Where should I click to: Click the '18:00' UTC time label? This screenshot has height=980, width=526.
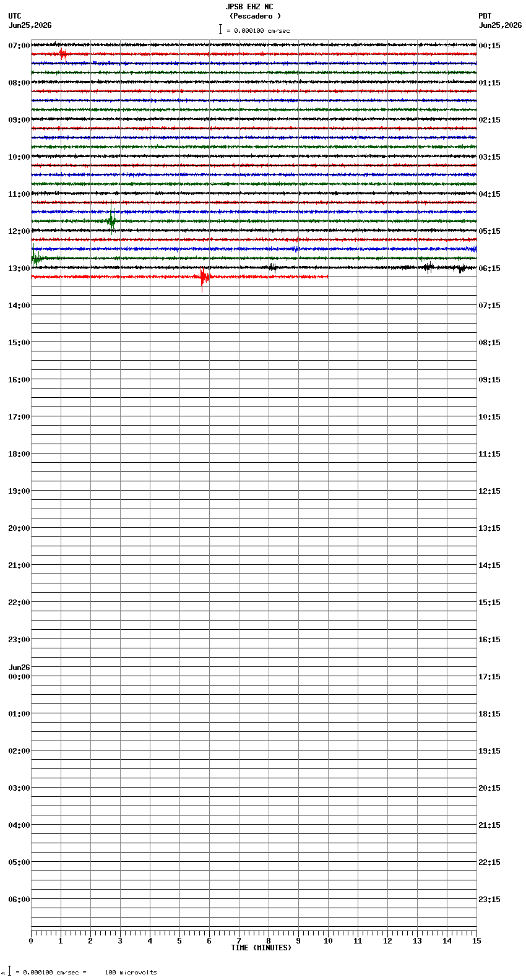coord(19,454)
